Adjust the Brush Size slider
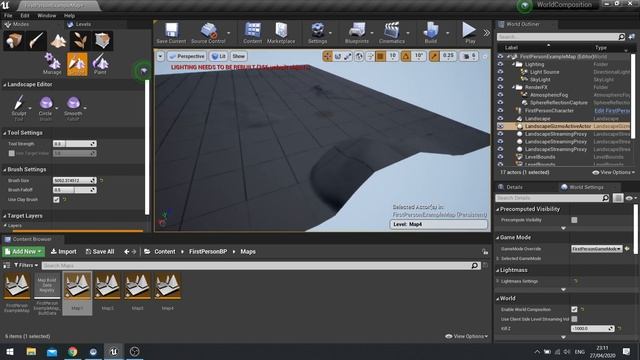 click(74, 180)
